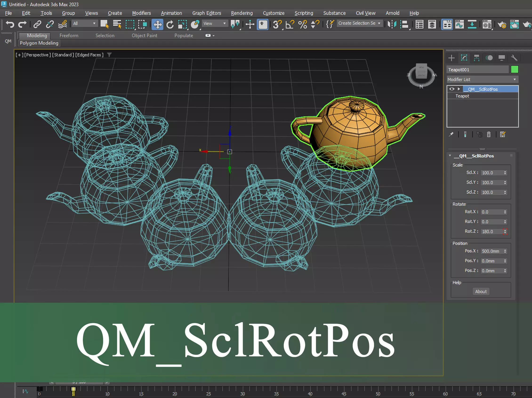Collapse the QM_SclRotPos rollout
Viewport: 532px width, 398px height.
[450, 155]
